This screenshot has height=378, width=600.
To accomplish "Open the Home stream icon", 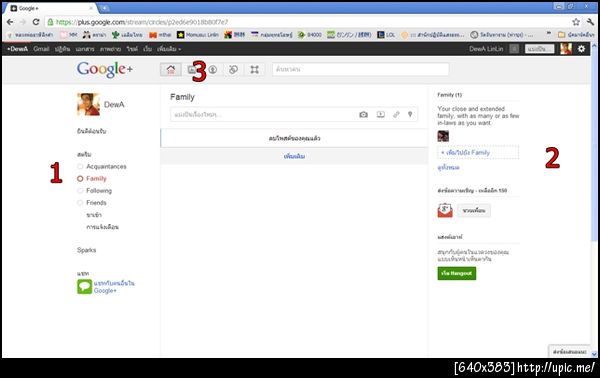I will 171,69.
